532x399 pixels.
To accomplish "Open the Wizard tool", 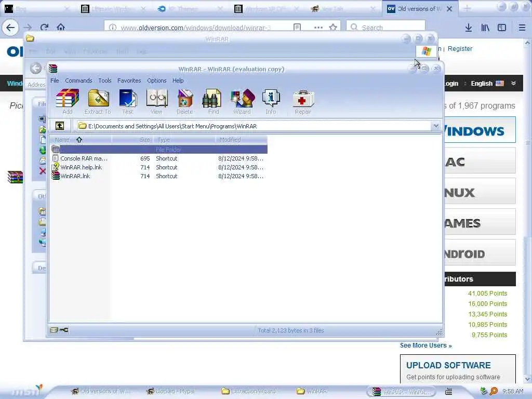I will [242, 101].
